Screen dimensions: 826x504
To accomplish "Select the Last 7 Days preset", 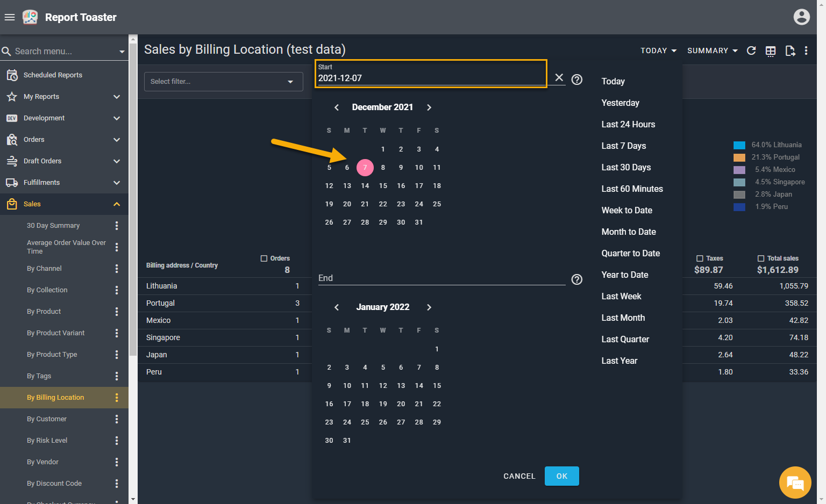I will pos(624,146).
